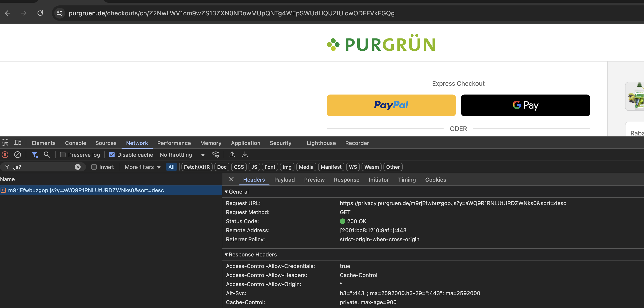Click the Request URL value text

click(x=453, y=203)
